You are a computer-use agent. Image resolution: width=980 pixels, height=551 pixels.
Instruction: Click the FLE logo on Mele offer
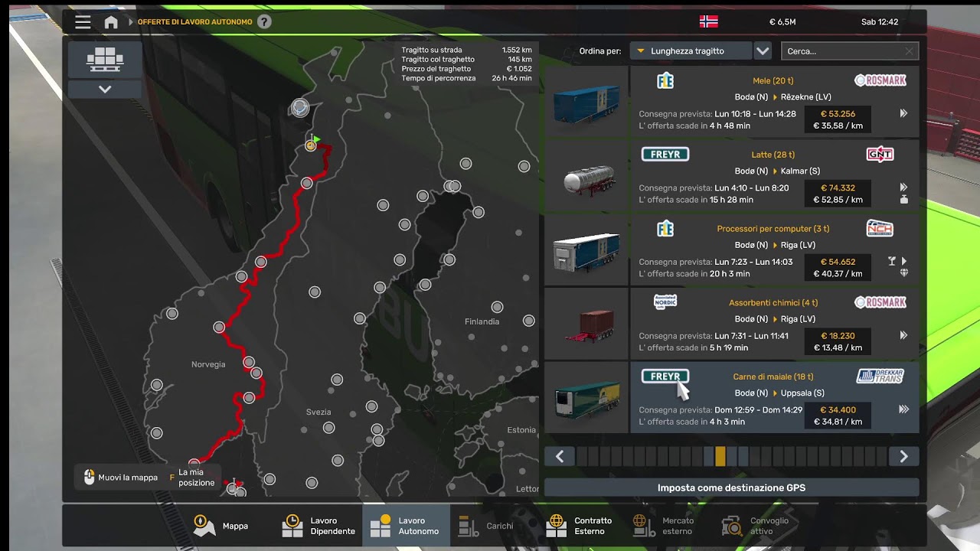[665, 80]
